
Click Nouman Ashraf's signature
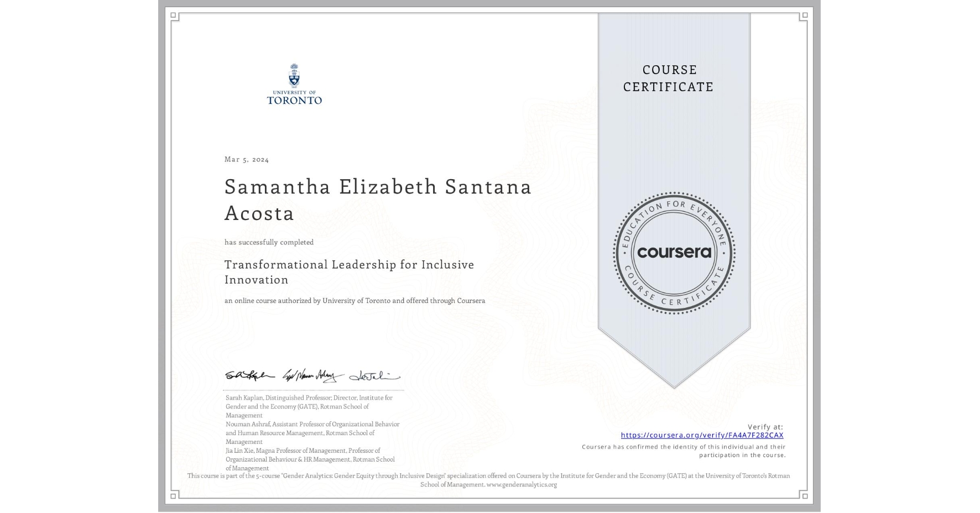coord(314,376)
